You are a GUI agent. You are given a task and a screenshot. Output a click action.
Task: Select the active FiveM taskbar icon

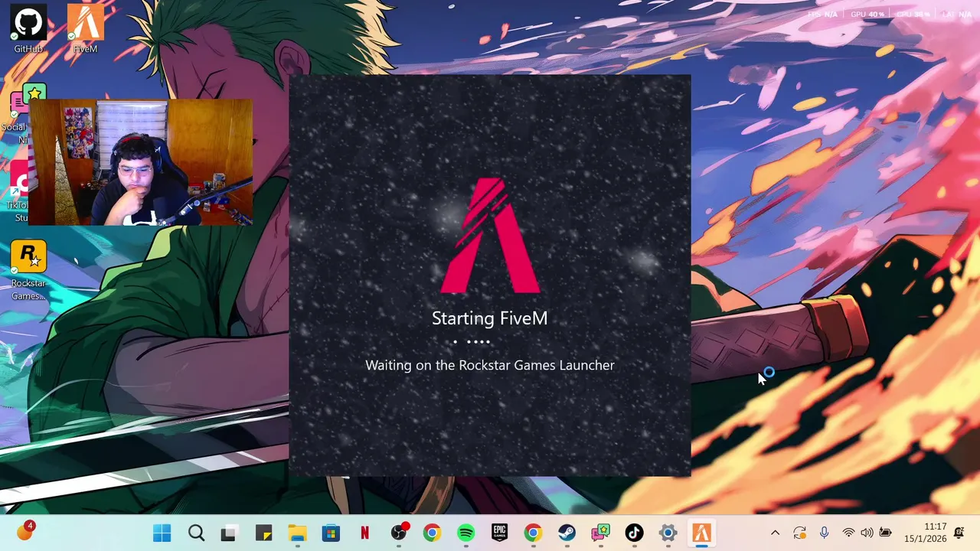point(702,533)
